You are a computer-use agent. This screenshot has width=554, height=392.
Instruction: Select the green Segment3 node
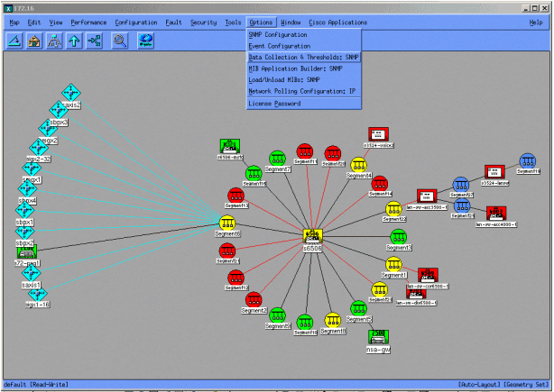[399, 237]
